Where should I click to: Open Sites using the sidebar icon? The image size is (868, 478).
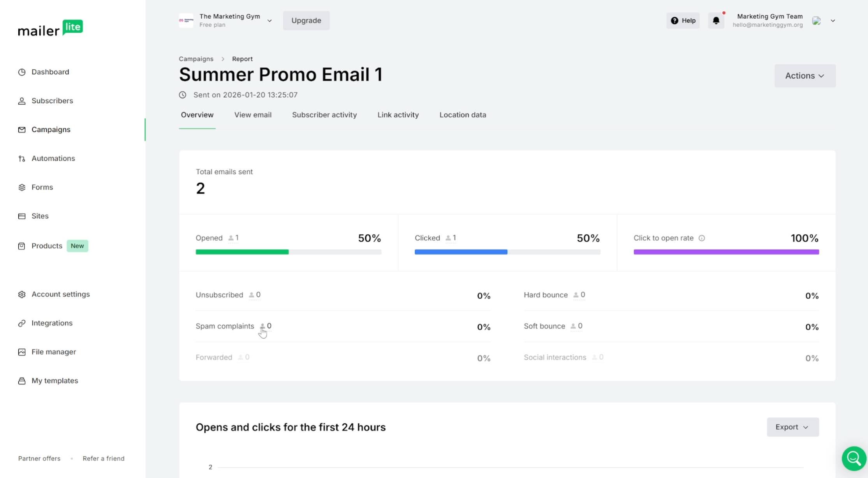coord(21,216)
